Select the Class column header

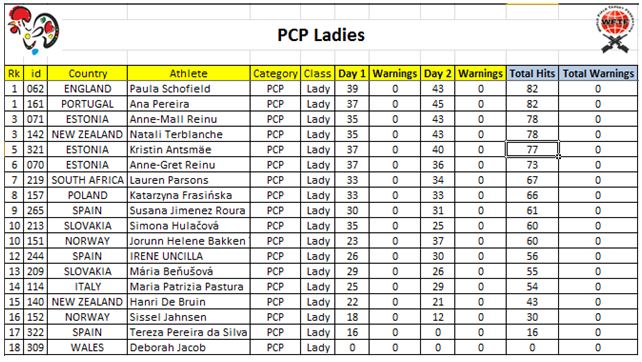(318, 74)
